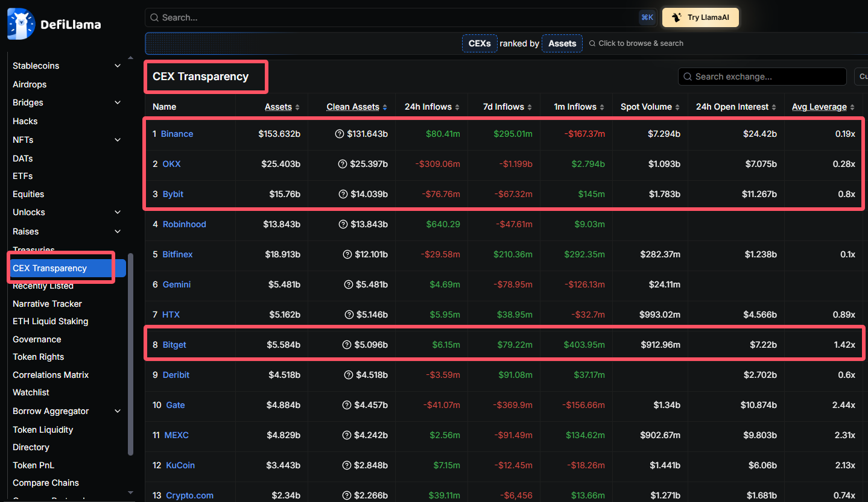Open the CEXs category selector pill

point(480,43)
